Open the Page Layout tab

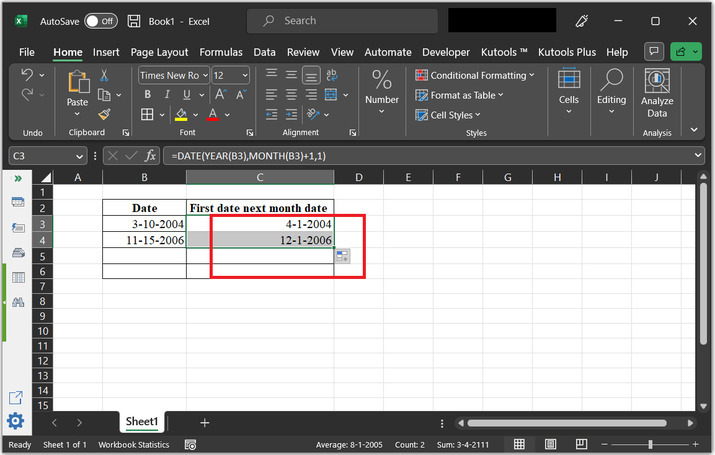click(x=159, y=52)
